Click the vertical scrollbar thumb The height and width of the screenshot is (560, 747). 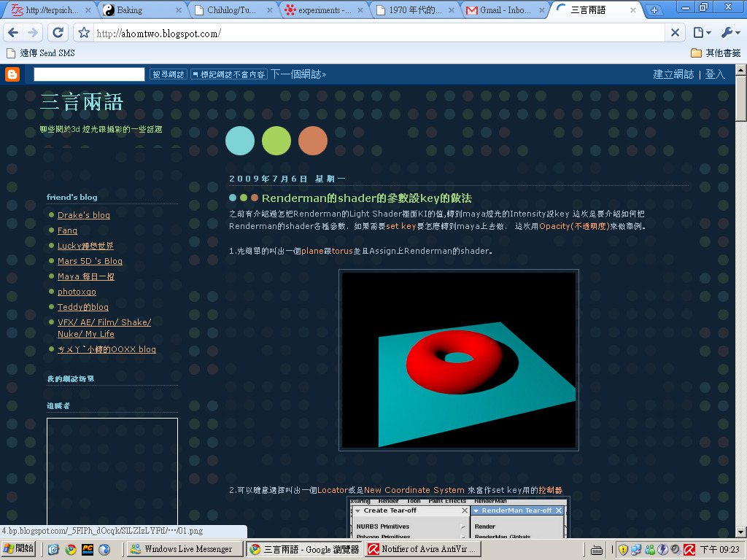[x=741, y=98]
